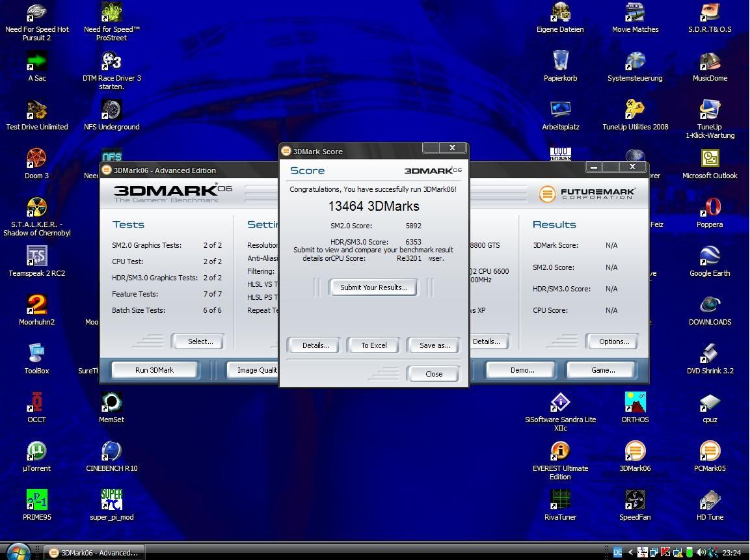Select HD Tune desktop icon
Viewport: 750px width, 560px height.
pyautogui.click(x=710, y=506)
